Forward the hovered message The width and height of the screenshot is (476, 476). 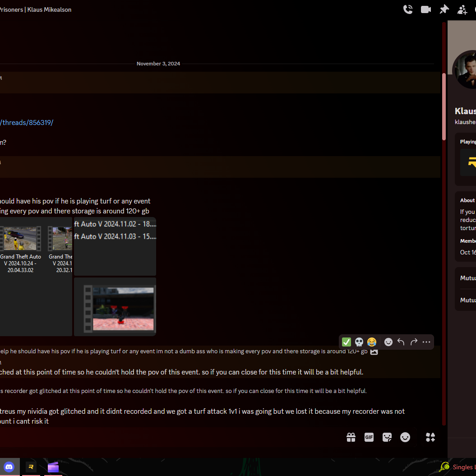(x=414, y=342)
